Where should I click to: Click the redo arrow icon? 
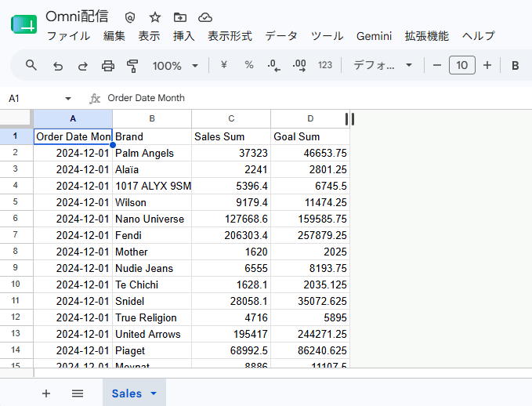(x=83, y=66)
